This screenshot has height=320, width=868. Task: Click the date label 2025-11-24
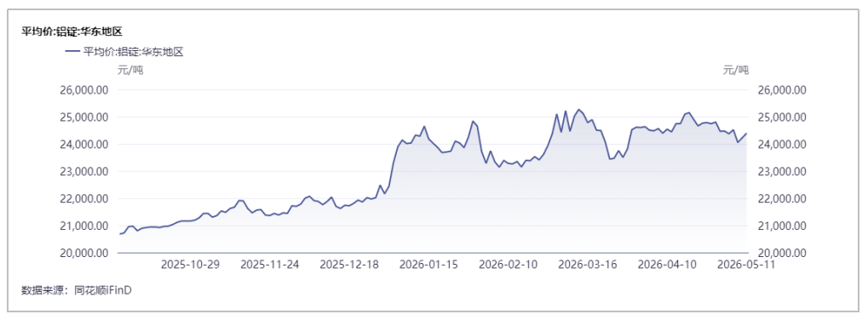tap(270, 265)
